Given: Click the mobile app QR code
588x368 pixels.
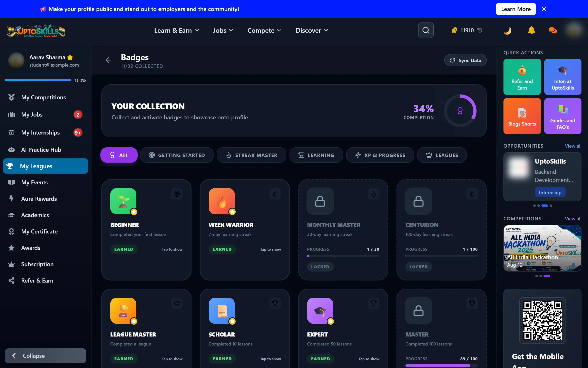Looking at the screenshot, I should coord(542,320).
